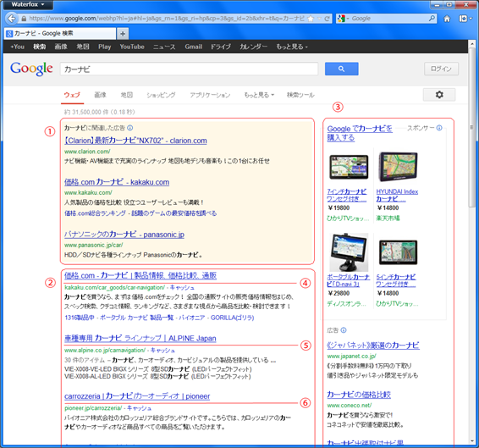Click +You in the top bar
479x448 pixels.
tap(17, 47)
